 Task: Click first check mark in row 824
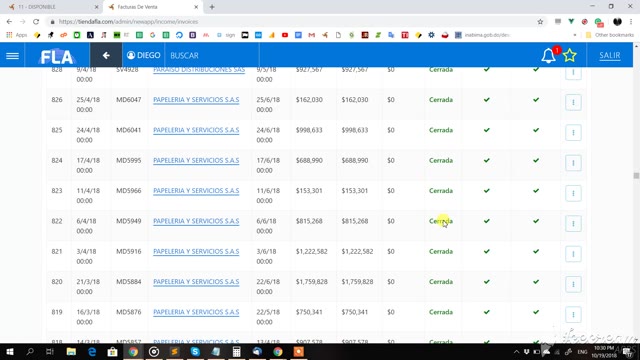[x=487, y=160]
